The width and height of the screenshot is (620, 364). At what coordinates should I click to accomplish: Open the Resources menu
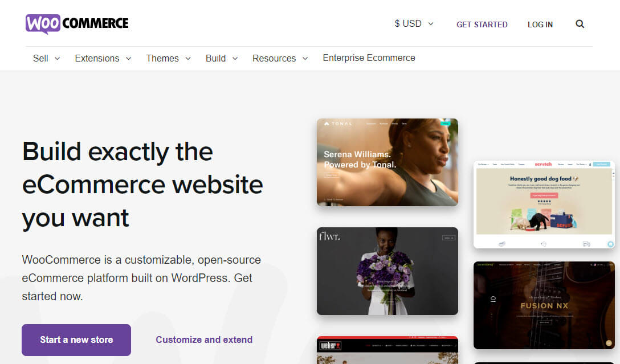pos(274,59)
